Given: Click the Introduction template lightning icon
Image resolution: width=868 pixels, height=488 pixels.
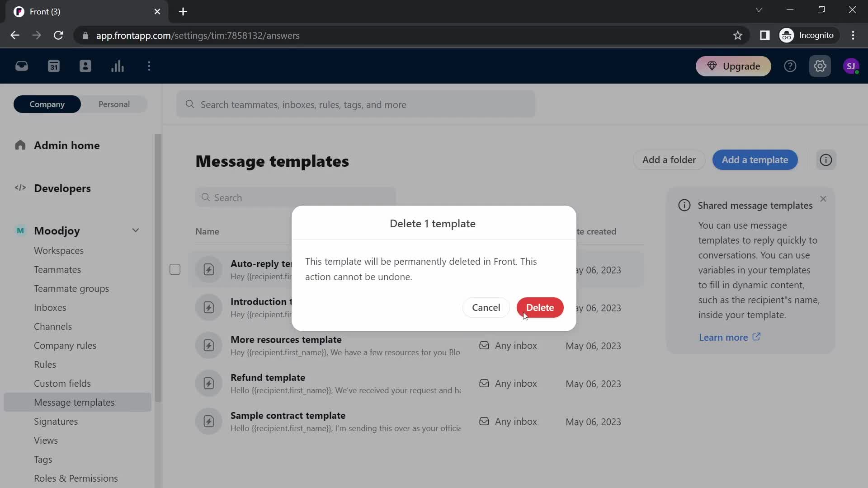Looking at the screenshot, I should [209, 308].
